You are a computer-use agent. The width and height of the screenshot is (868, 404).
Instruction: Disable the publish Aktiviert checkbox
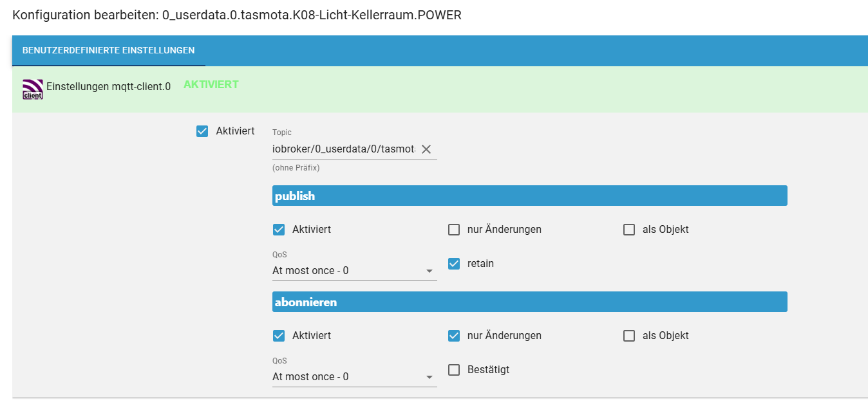tap(279, 230)
